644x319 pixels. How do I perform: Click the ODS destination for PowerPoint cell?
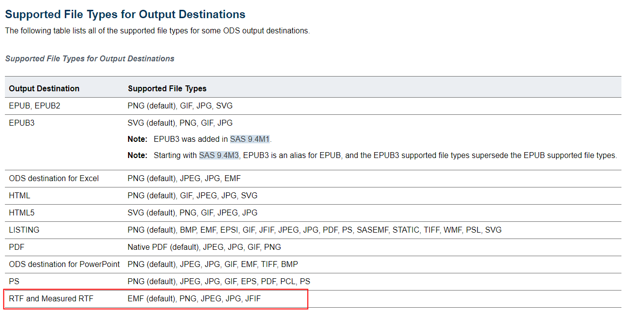point(64,264)
